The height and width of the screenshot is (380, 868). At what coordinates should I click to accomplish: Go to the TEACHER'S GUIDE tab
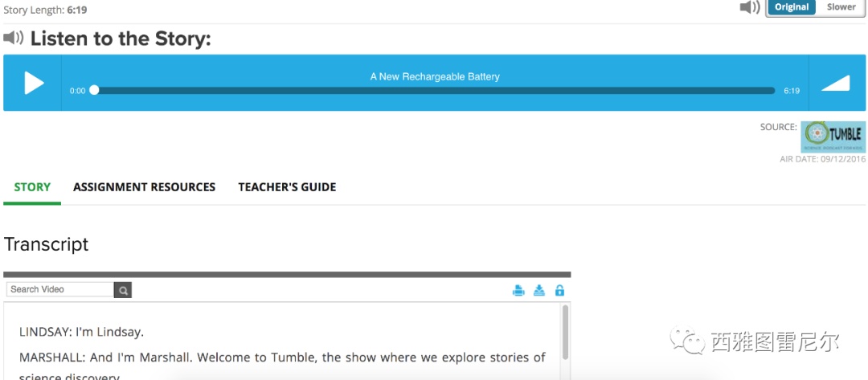[x=287, y=187]
